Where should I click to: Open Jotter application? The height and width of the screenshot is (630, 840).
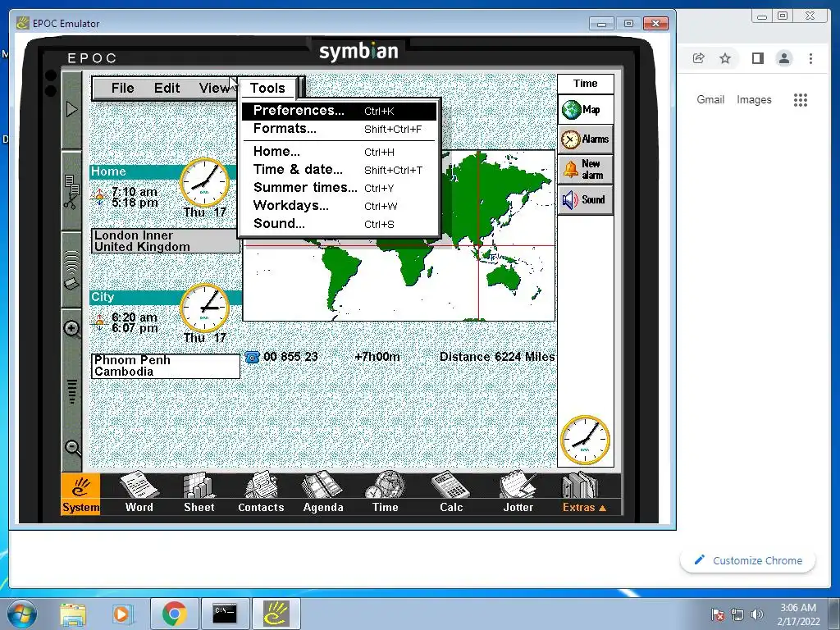[518, 493]
